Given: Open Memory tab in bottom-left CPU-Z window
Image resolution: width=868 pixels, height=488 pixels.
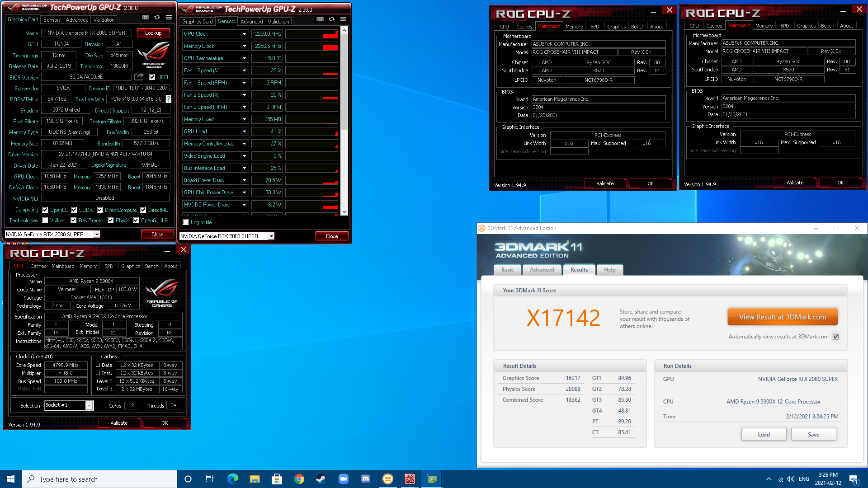Looking at the screenshot, I should point(88,266).
